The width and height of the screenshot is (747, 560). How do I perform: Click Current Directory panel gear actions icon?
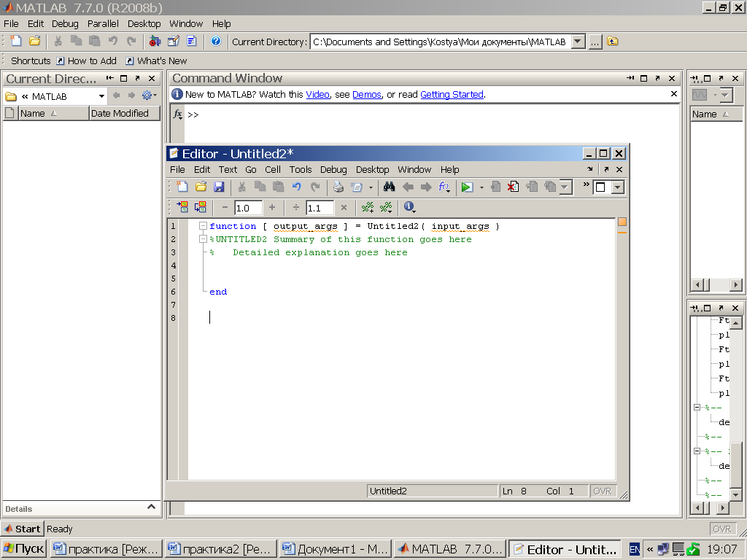tap(149, 96)
